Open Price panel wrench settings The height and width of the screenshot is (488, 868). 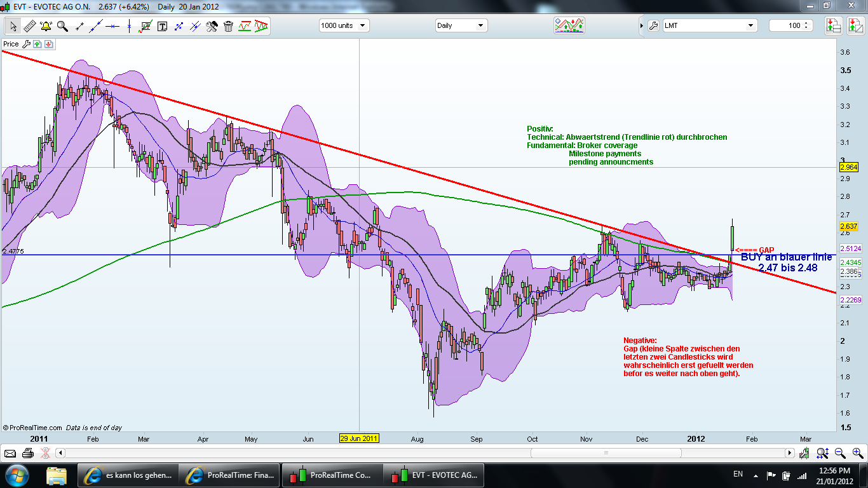[x=26, y=44]
